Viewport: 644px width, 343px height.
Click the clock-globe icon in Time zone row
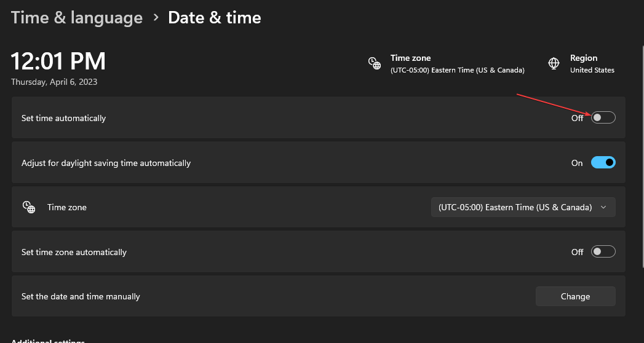[29, 207]
